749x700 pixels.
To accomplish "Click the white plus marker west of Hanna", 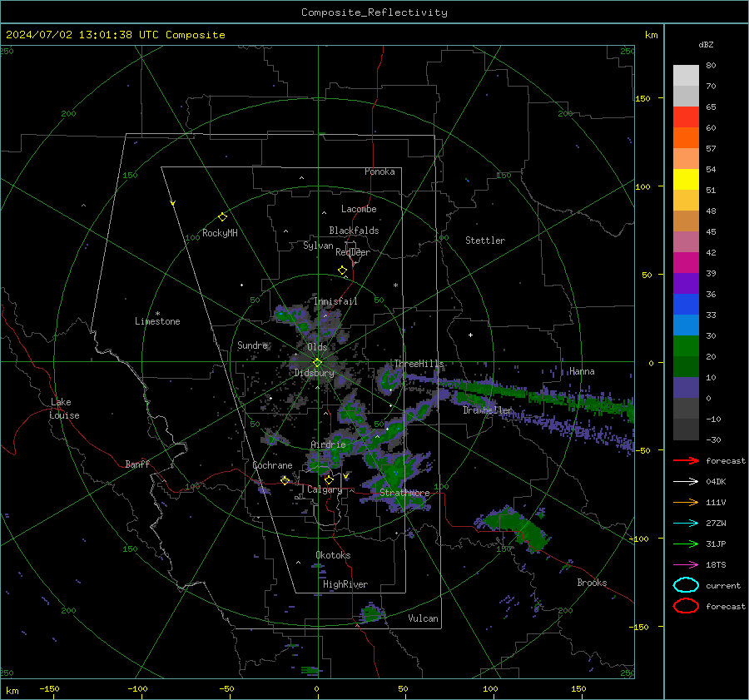I will pyautogui.click(x=470, y=335).
